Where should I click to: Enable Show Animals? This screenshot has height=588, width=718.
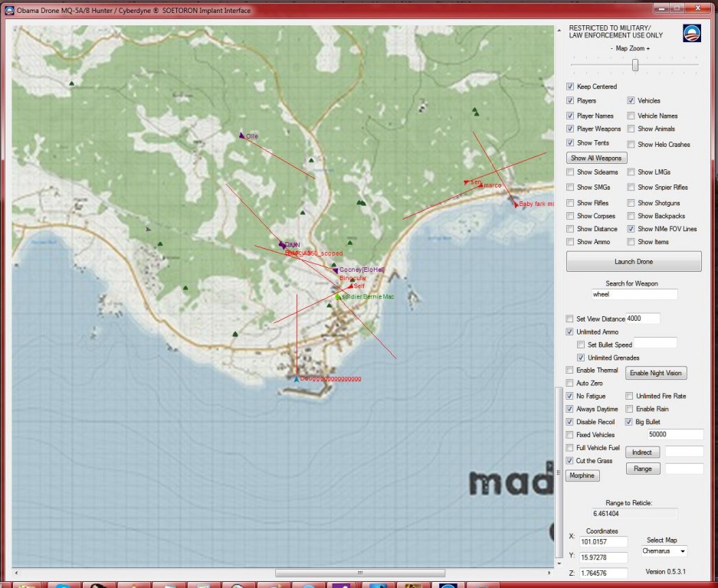[x=631, y=129]
